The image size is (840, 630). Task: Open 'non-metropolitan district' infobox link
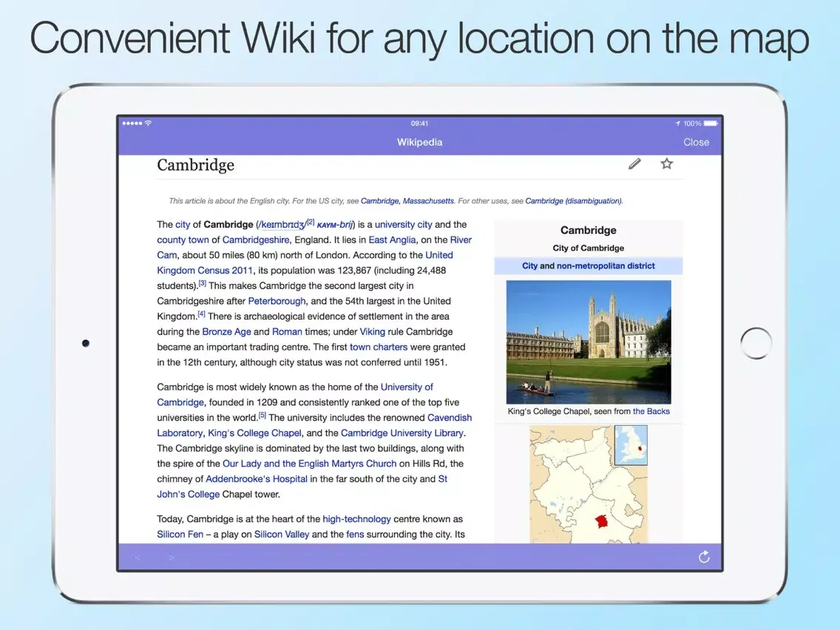606,265
